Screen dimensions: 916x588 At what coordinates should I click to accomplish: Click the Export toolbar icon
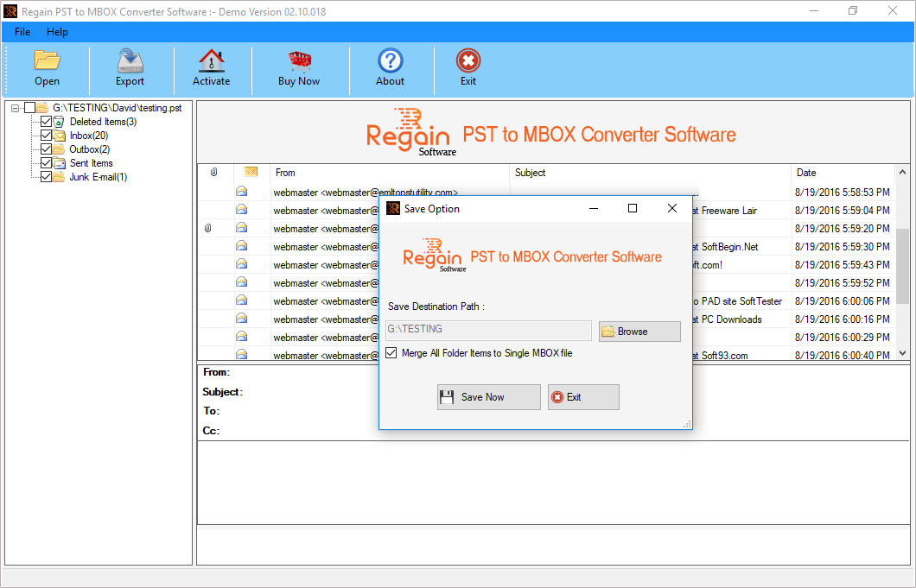130,60
